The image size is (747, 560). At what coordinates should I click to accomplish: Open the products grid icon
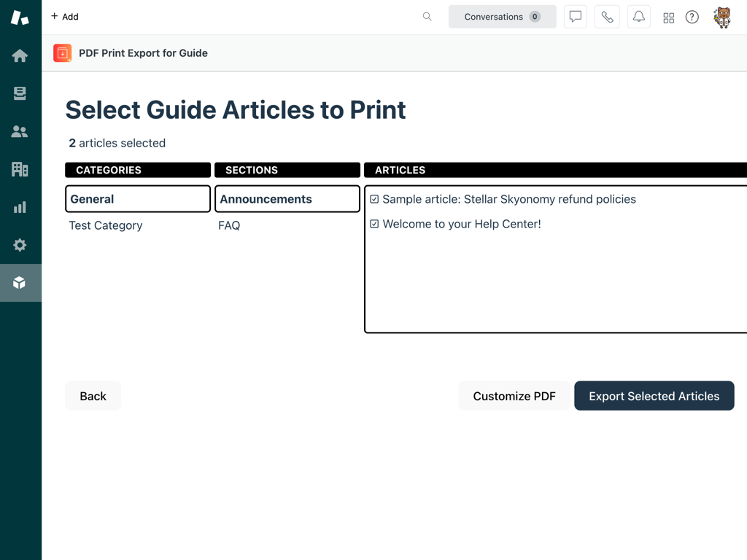pos(668,17)
